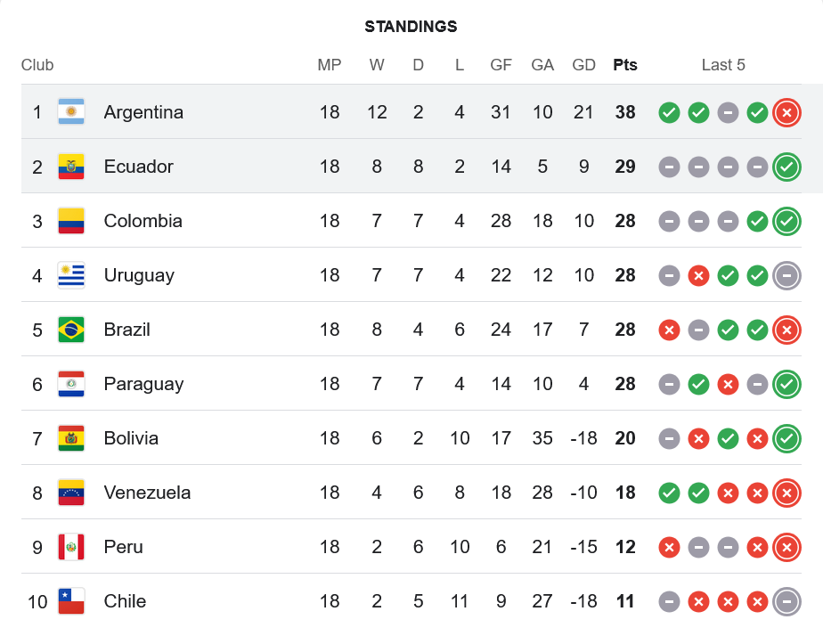
Task: Click the Last 5 column header
Action: (723, 65)
